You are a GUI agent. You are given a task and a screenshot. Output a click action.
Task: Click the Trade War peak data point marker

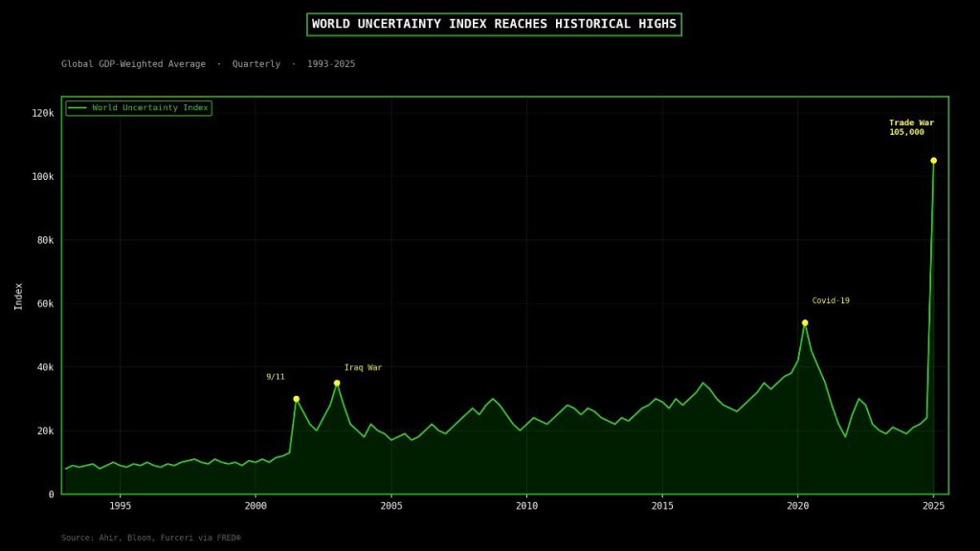click(x=933, y=161)
